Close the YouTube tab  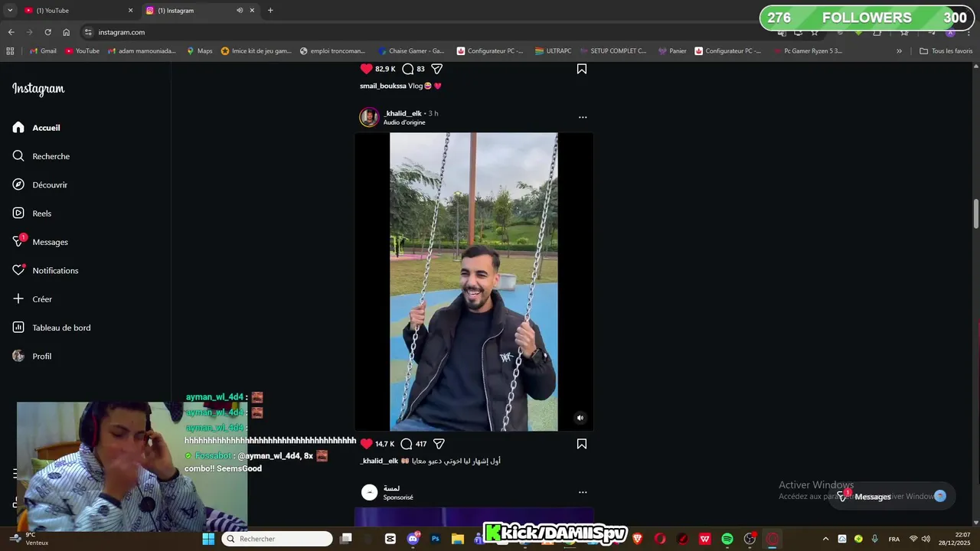coord(130,11)
